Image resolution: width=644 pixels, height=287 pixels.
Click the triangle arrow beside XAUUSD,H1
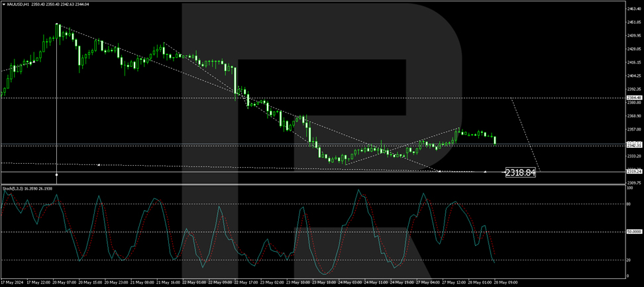pyautogui.click(x=3, y=4)
